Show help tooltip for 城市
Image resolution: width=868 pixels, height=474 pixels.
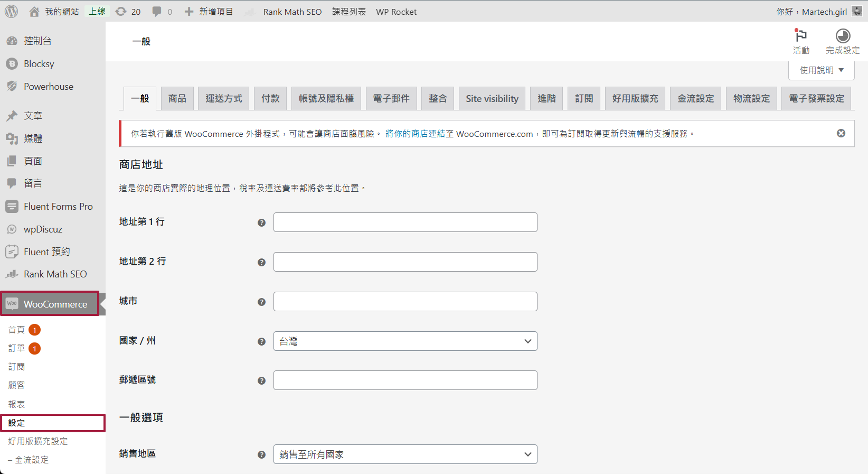[261, 302]
